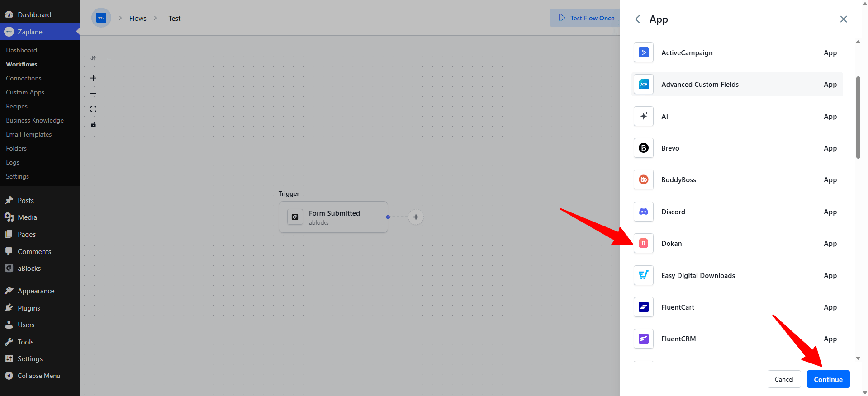This screenshot has height=396, width=868.
Task: Click the ActiveCampaign app icon
Action: tap(643, 53)
